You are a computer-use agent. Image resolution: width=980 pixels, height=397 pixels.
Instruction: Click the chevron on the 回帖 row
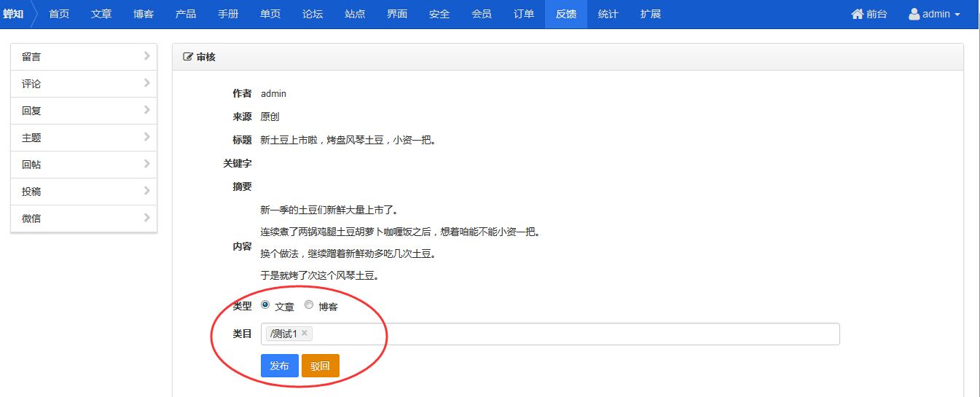(146, 164)
